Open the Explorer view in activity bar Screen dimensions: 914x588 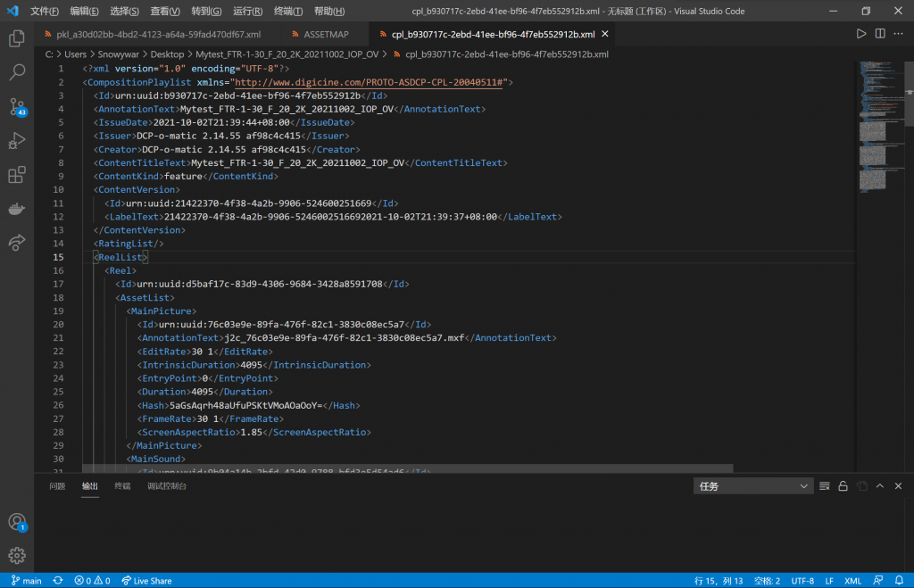pyautogui.click(x=16, y=39)
